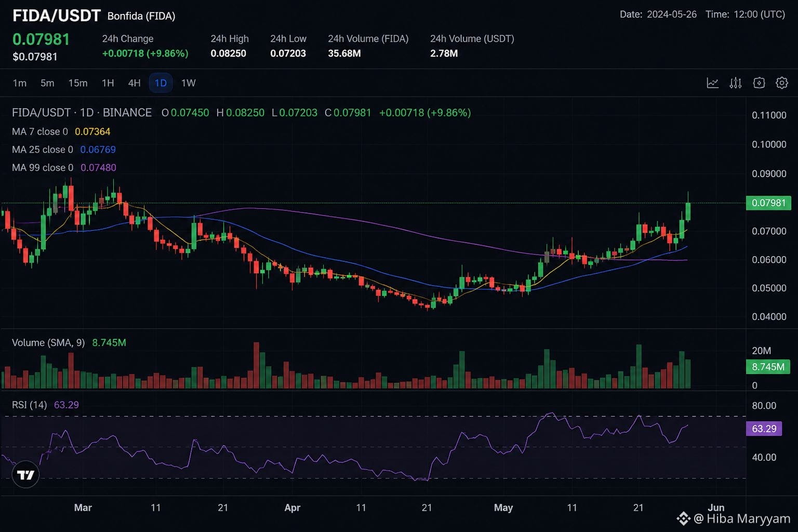This screenshot has width=798, height=532.
Task: Click the green 0.07981 price axis tag
Action: 768,203
